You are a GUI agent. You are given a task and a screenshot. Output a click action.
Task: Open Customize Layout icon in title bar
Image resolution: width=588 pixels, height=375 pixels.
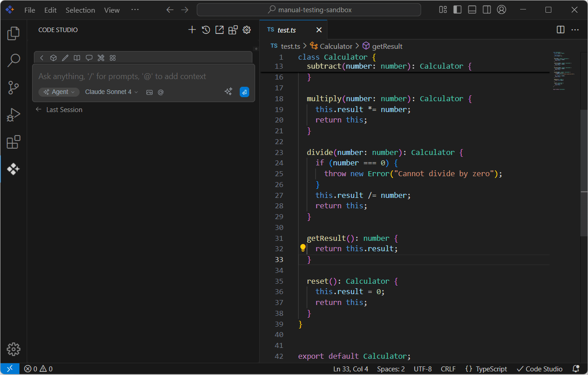click(443, 10)
